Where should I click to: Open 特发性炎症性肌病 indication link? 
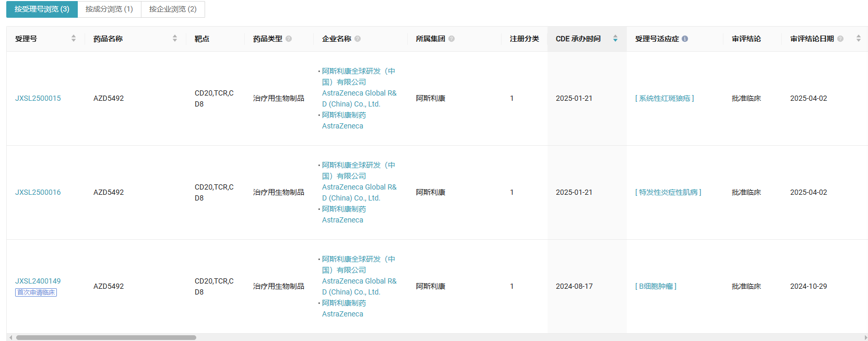[668, 192]
